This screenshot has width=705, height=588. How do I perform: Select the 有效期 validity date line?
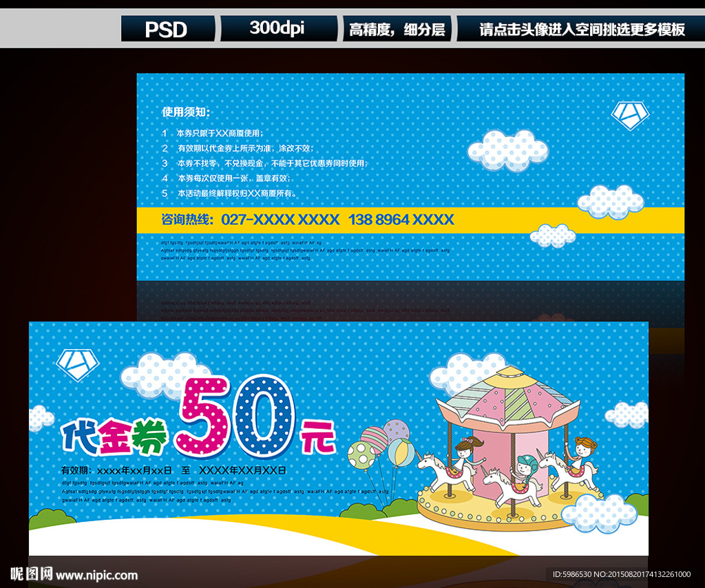point(173,470)
